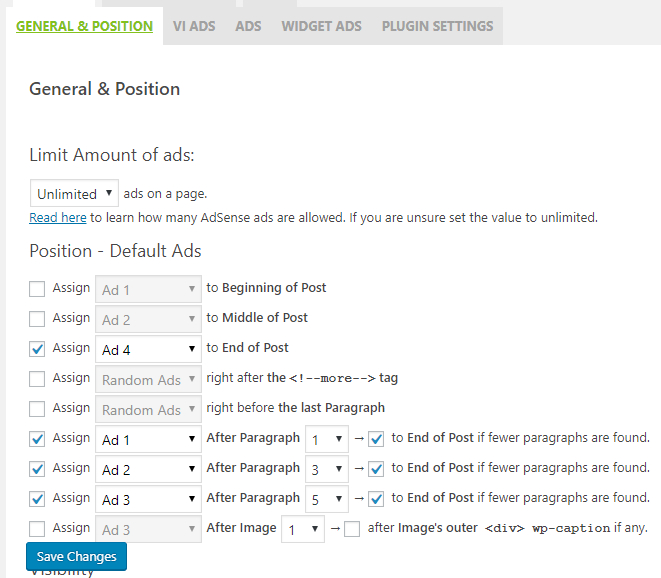Click the 'ads on a page.' text
Viewport: 661px width, 578px height.
point(165,194)
